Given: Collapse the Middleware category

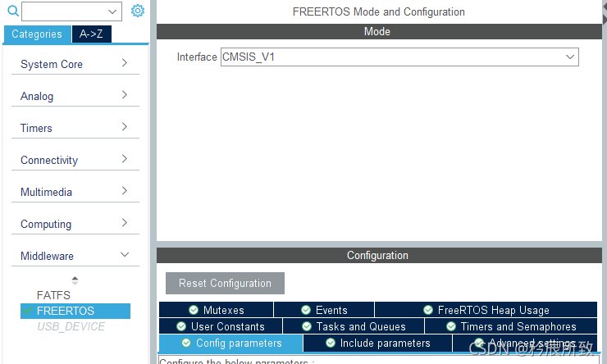Looking at the screenshot, I should (x=75, y=256).
